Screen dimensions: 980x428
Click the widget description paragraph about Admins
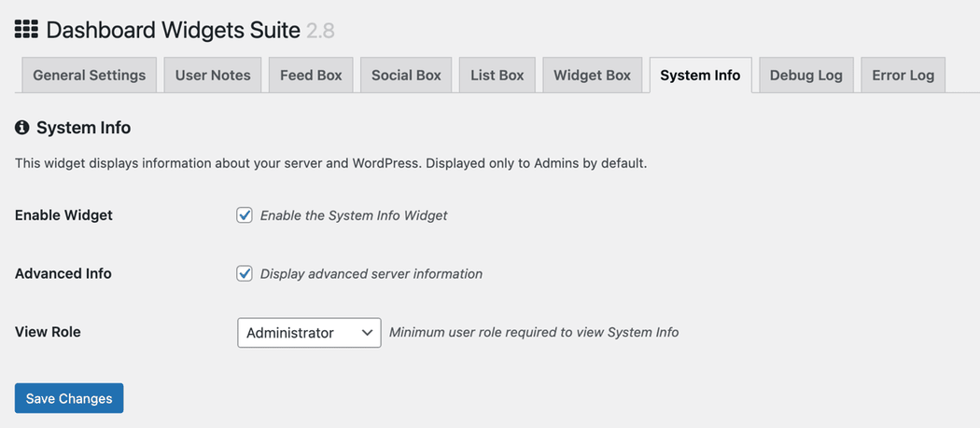330,164
